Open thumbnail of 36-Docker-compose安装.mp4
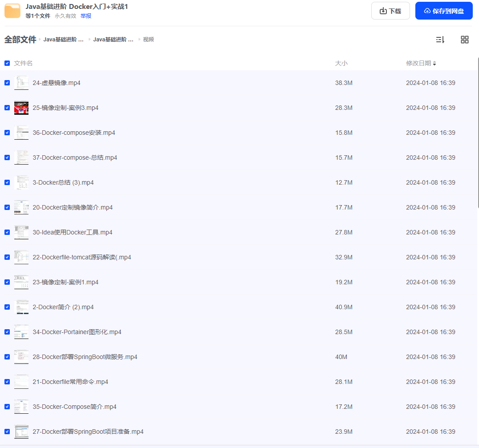The width and height of the screenshot is (479, 448). pyautogui.click(x=21, y=133)
